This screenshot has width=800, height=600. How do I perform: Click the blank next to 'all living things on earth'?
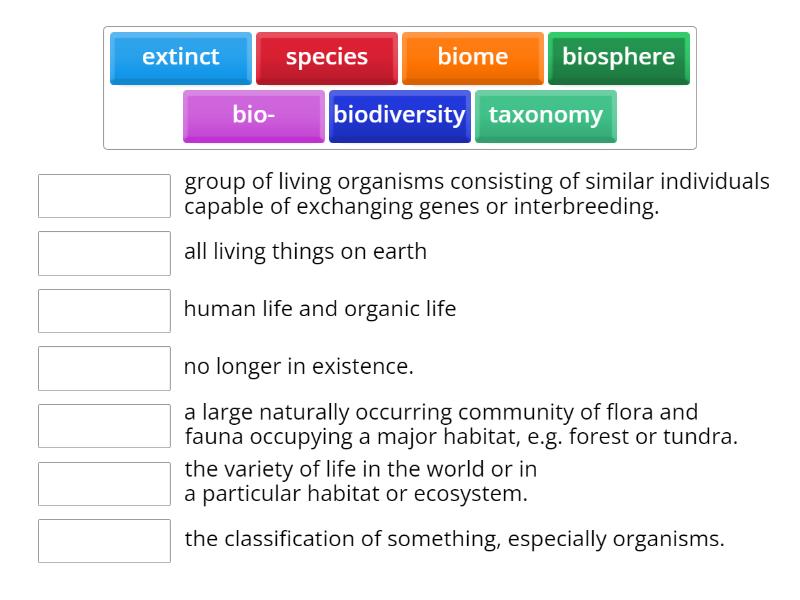(x=104, y=253)
